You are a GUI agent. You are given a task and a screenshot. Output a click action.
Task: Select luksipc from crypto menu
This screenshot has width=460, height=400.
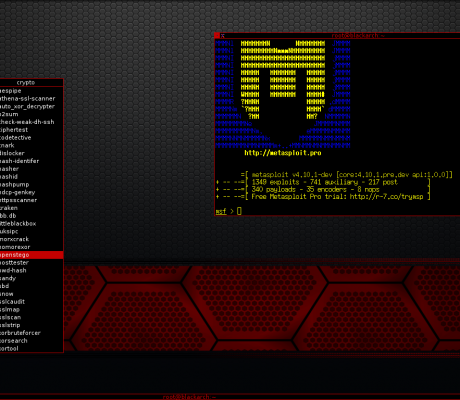tap(31, 231)
